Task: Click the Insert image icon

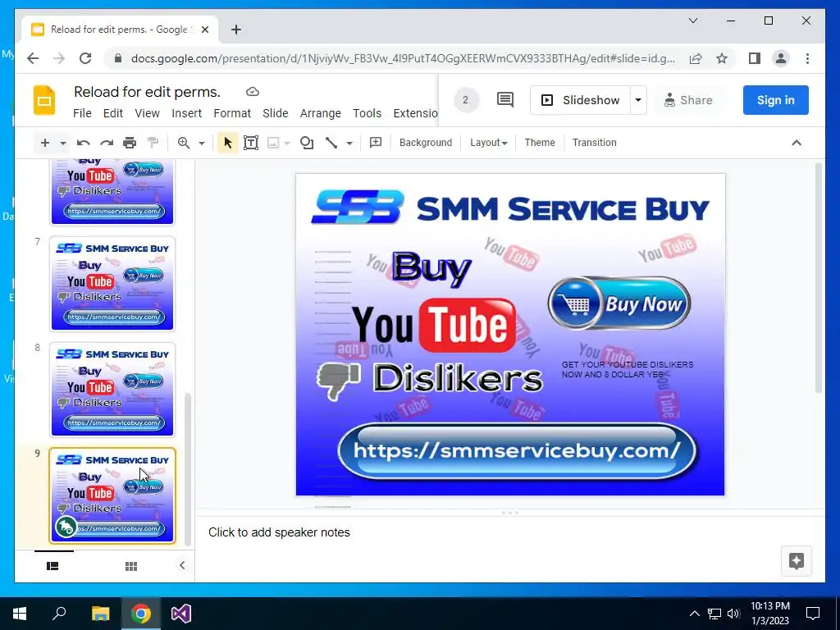Action: [x=273, y=143]
